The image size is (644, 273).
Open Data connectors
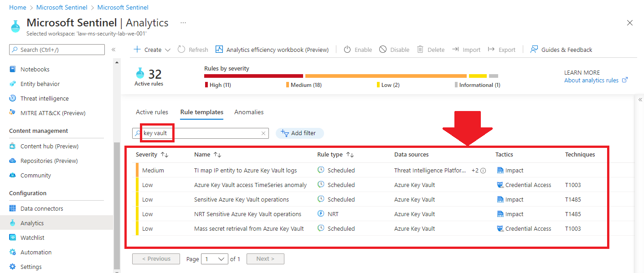tap(41, 208)
